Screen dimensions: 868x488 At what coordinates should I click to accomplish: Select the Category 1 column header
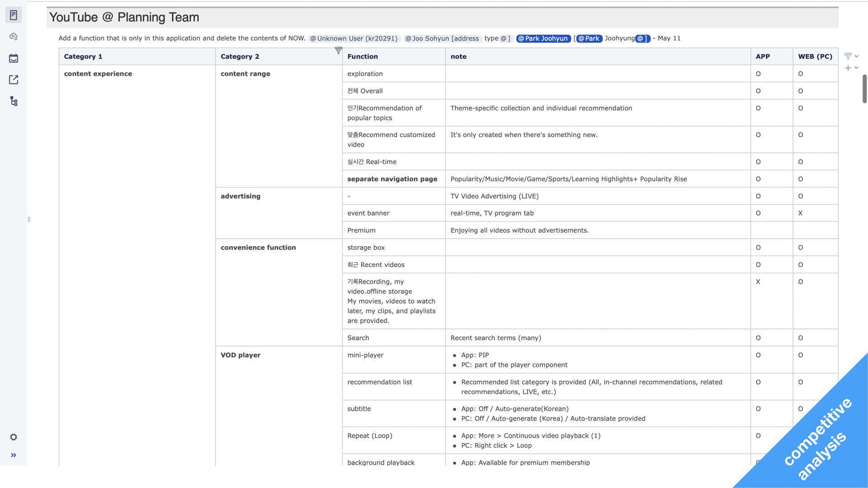137,56
